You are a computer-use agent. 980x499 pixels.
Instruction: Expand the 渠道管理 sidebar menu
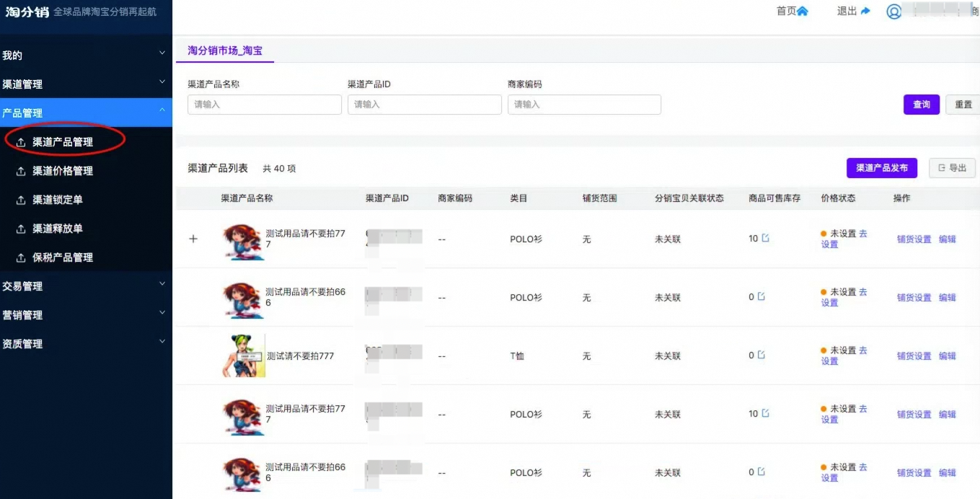86,84
